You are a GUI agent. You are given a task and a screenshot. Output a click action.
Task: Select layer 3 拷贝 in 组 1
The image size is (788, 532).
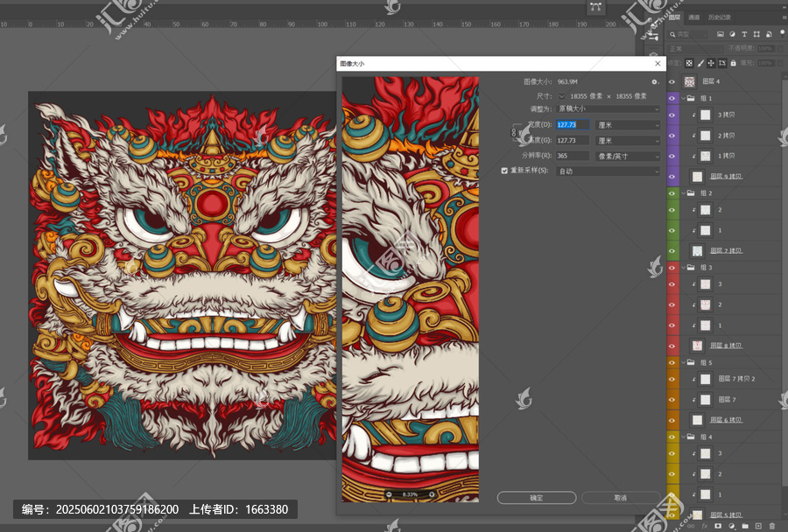tap(726, 115)
